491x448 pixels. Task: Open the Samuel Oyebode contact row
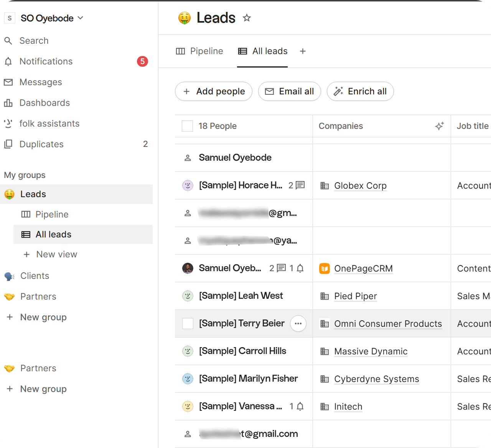click(x=235, y=158)
